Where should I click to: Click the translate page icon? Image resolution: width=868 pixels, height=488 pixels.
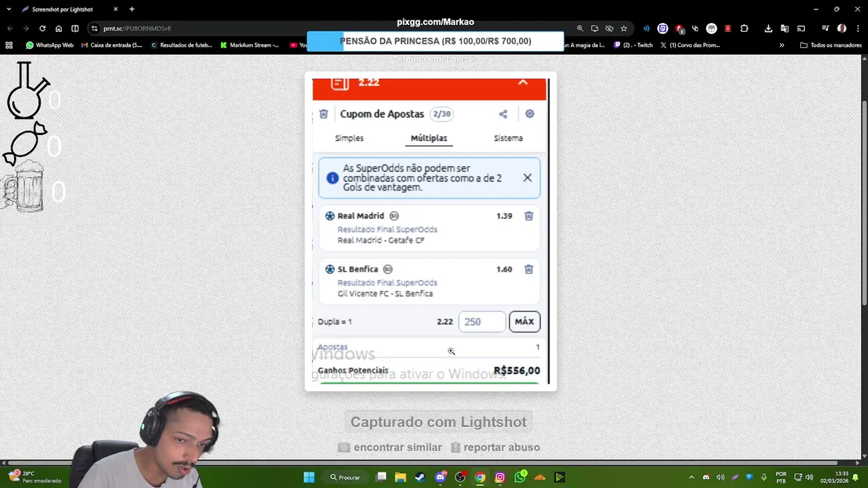tap(785, 28)
